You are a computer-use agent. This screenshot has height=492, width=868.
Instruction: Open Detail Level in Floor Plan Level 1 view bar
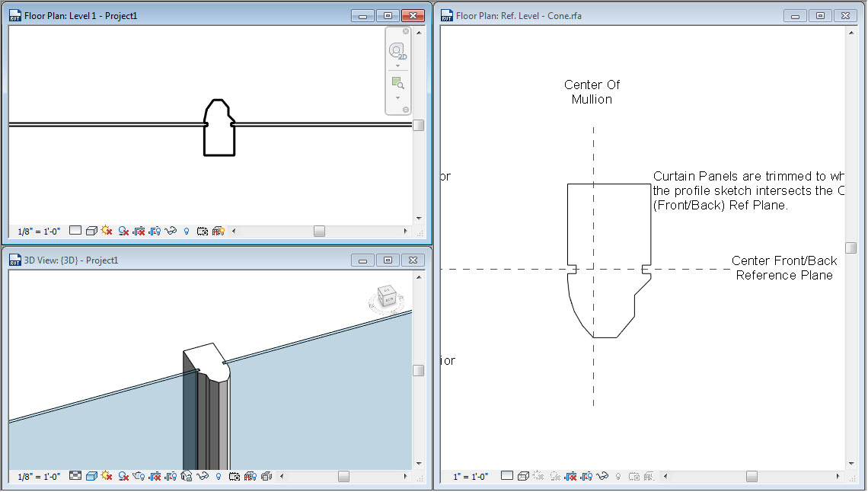click(75, 231)
